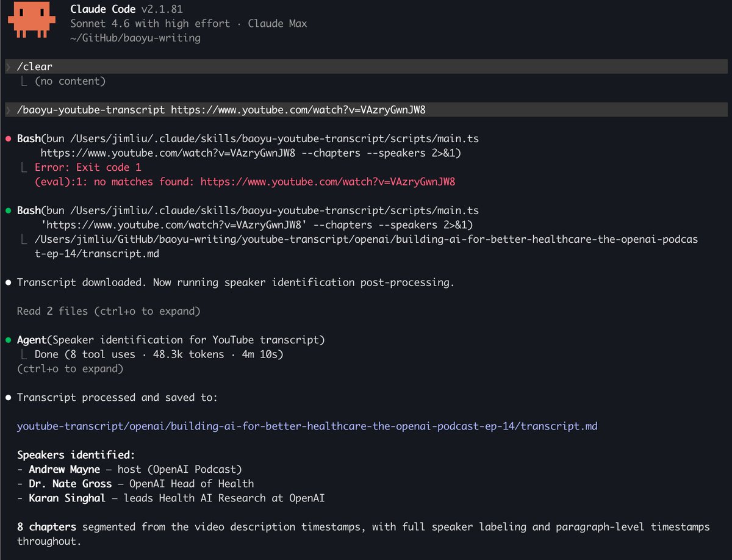Click the 'Speakers identified:' heading
Image resolution: width=732 pixels, height=560 pixels.
76,454
